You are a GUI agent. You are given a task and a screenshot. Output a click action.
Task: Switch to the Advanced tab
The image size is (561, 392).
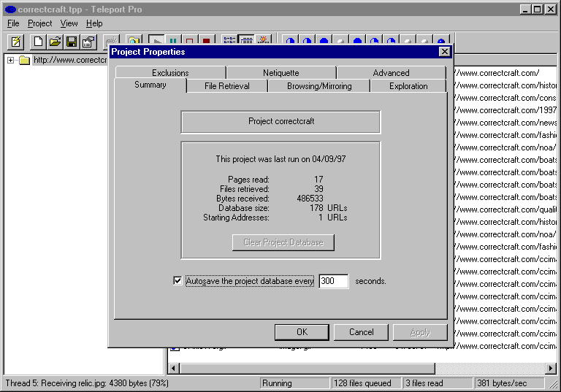point(391,72)
